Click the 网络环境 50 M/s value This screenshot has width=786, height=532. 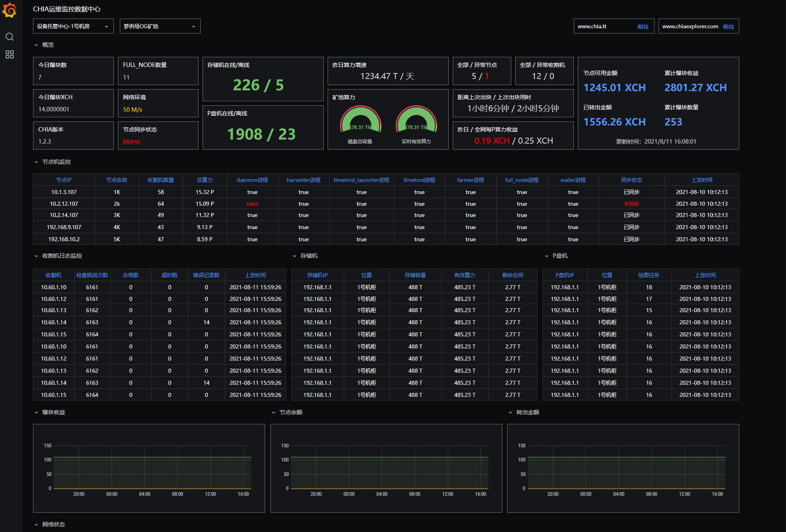point(132,110)
